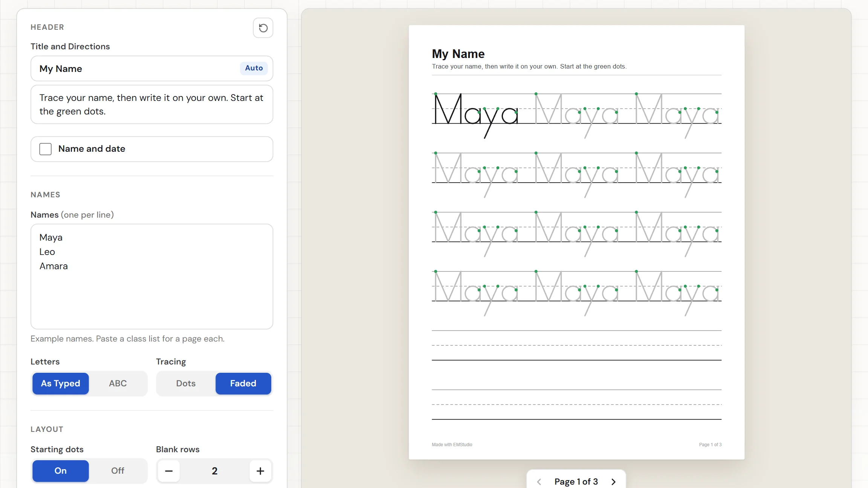Click the name Leo in the list
Image resolution: width=868 pixels, height=488 pixels.
coord(47,252)
